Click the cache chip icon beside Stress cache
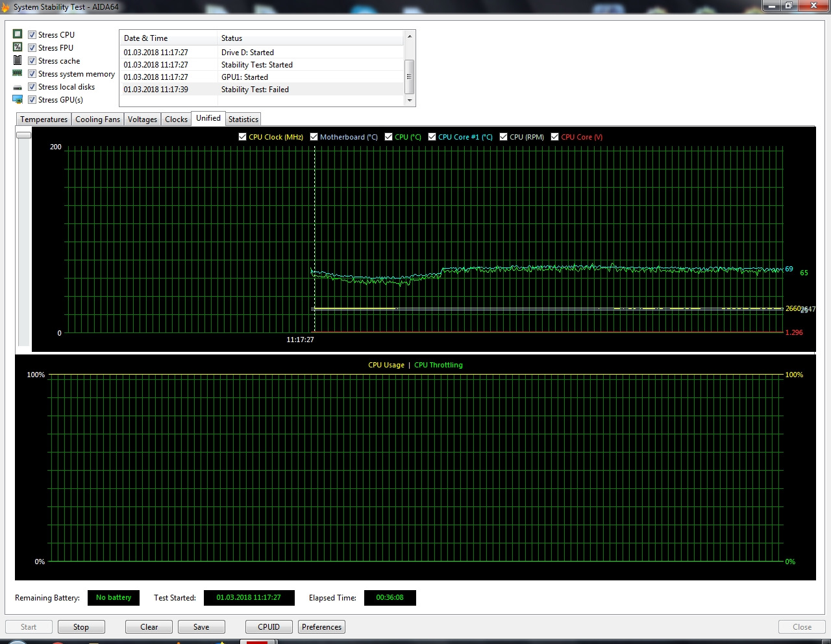This screenshot has height=644, width=831. [x=18, y=60]
